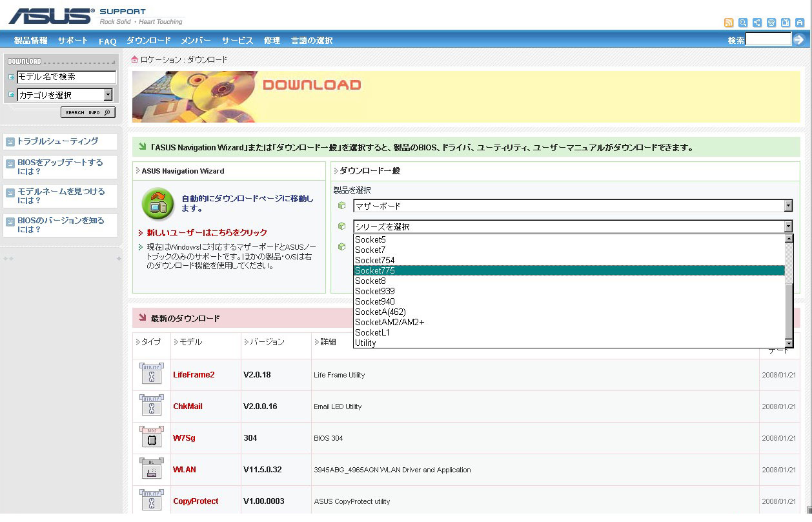Click the DOWNLOAD banner image
Image resolution: width=812 pixels, height=522 pixels.
[466, 97]
